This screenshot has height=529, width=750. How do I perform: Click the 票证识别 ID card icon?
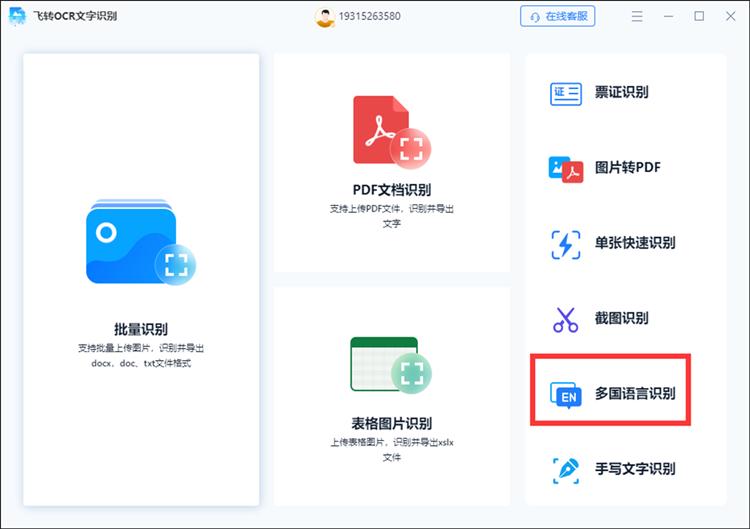tap(565, 93)
